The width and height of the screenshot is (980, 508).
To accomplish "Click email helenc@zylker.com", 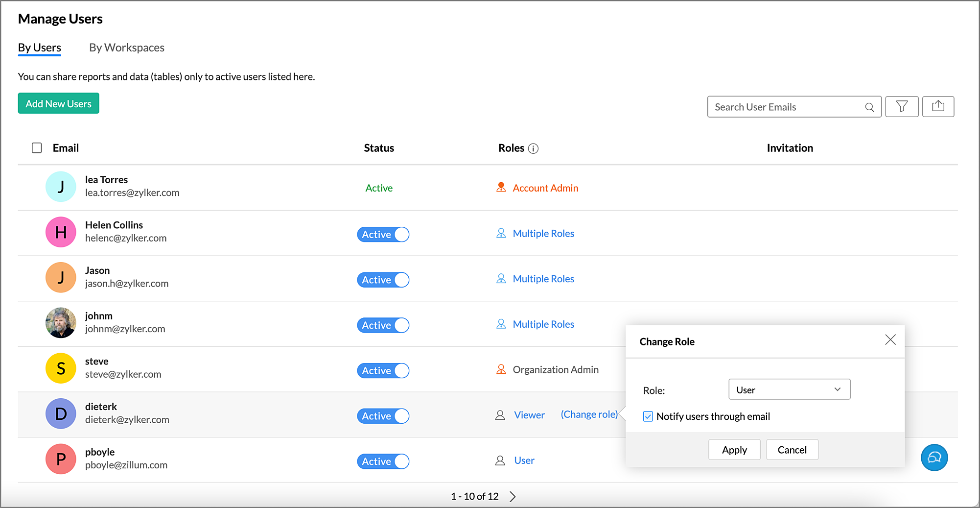I will 126,238.
